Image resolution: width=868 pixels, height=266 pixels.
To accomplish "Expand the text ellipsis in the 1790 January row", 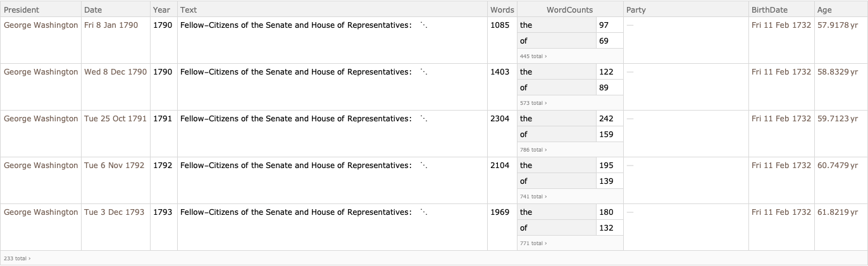I will (x=423, y=26).
